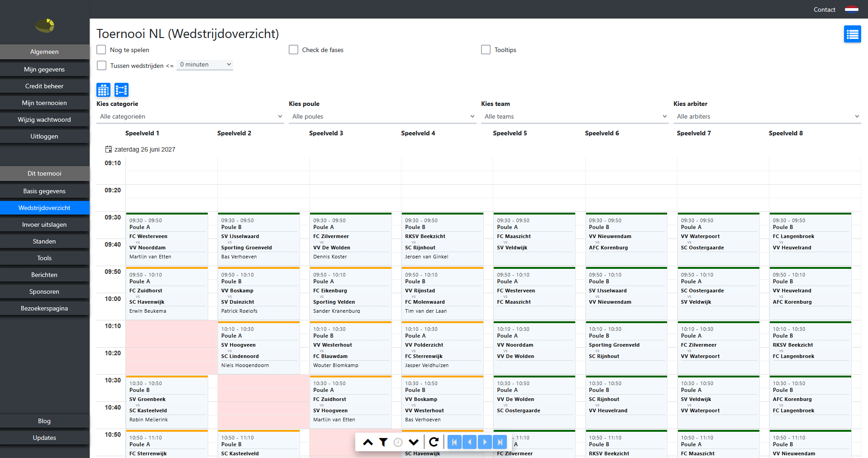
Task: Open the Sponsoren page
Action: click(44, 291)
